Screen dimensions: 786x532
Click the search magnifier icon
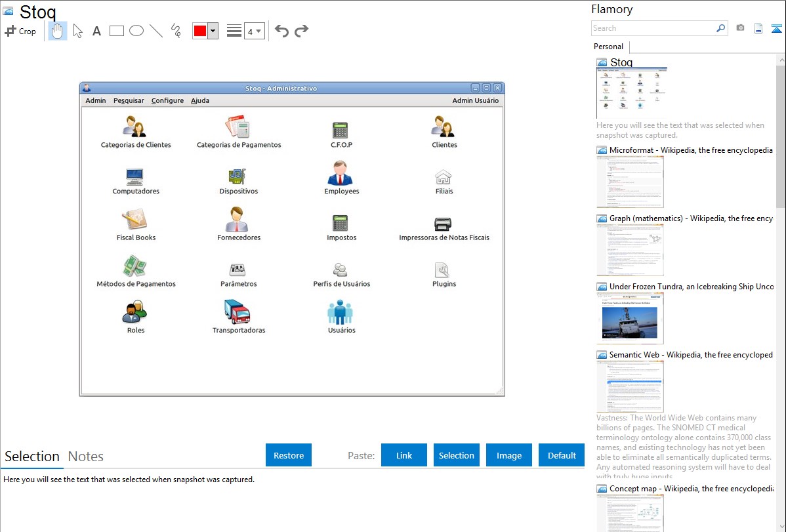click(x=720, y=28)
